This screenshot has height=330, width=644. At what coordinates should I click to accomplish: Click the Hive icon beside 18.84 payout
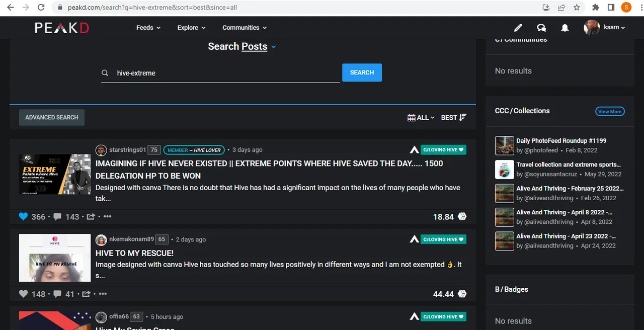(x=462, y=217)
